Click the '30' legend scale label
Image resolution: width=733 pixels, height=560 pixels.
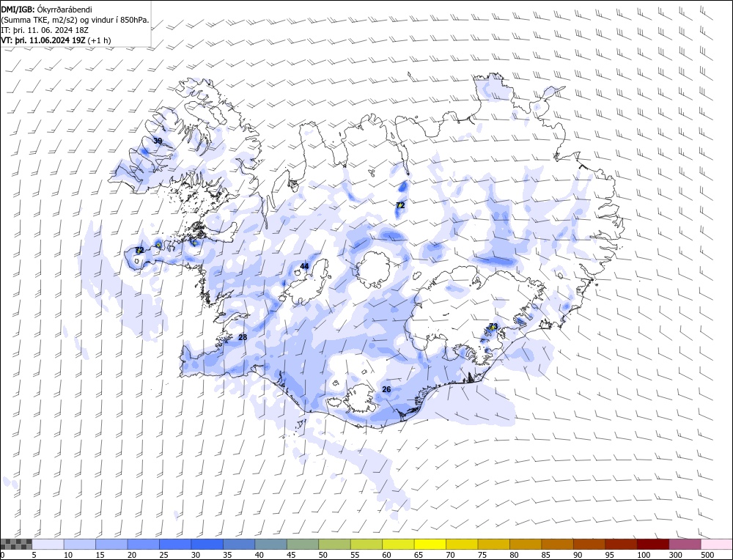click(x=196, y=555)
